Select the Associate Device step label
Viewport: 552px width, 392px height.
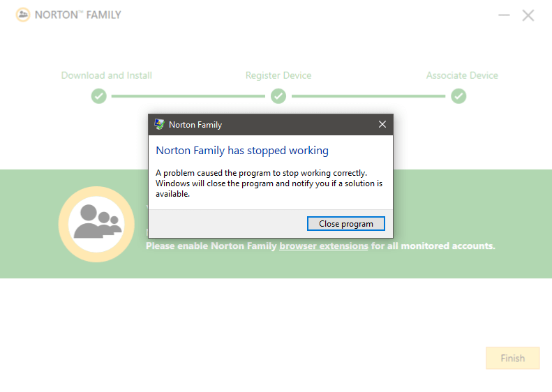coord(462,75)
